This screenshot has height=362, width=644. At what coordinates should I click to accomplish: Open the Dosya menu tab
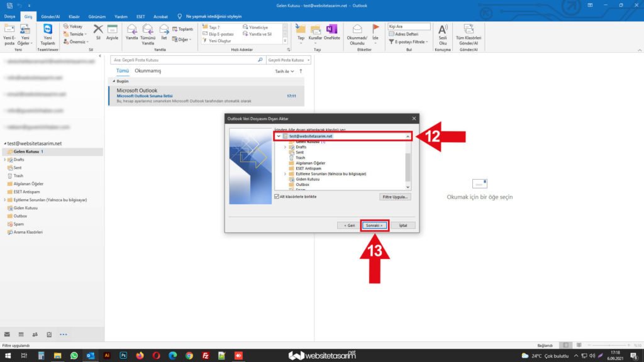click(x=10, y=16)
